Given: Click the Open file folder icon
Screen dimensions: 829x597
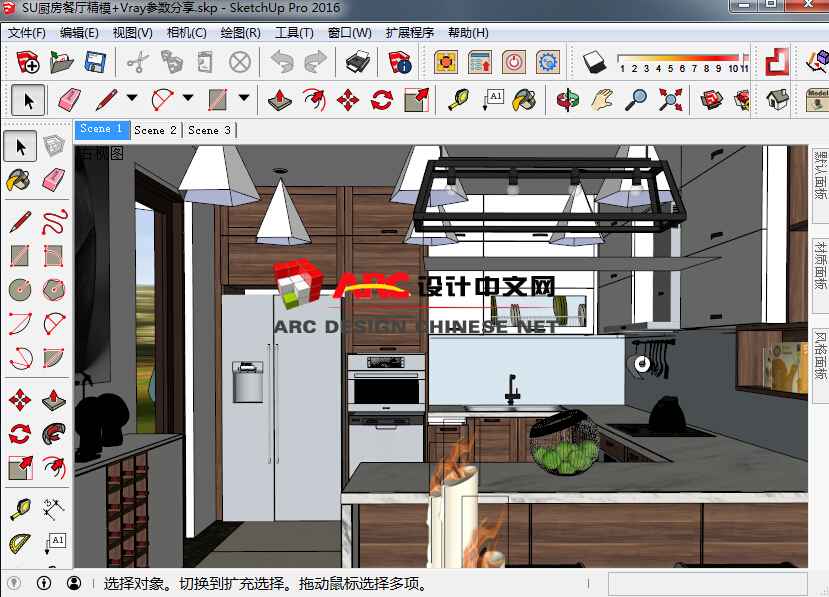Looking at the screenshot, I should pyautogui.click(x=62, y=62).
